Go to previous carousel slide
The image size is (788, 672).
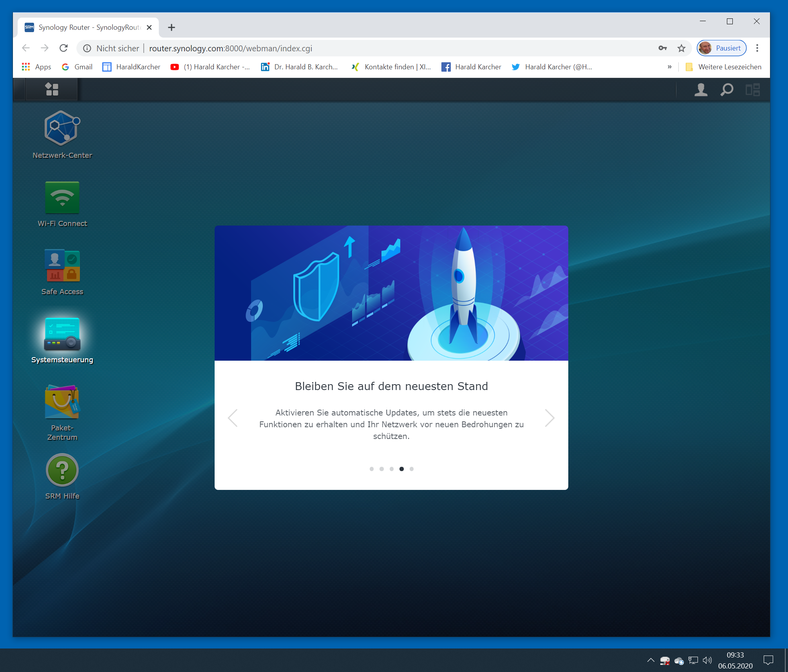click(x=233, y=418)
